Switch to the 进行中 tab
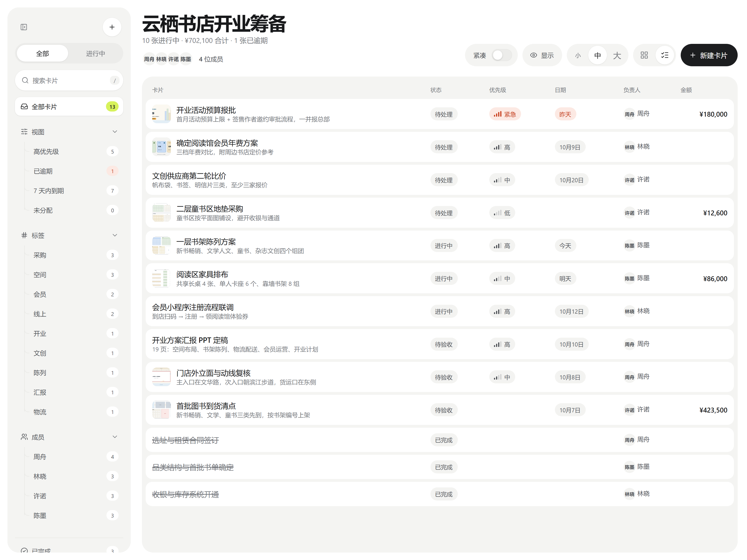747x560 pixels. tap(95, 53)
